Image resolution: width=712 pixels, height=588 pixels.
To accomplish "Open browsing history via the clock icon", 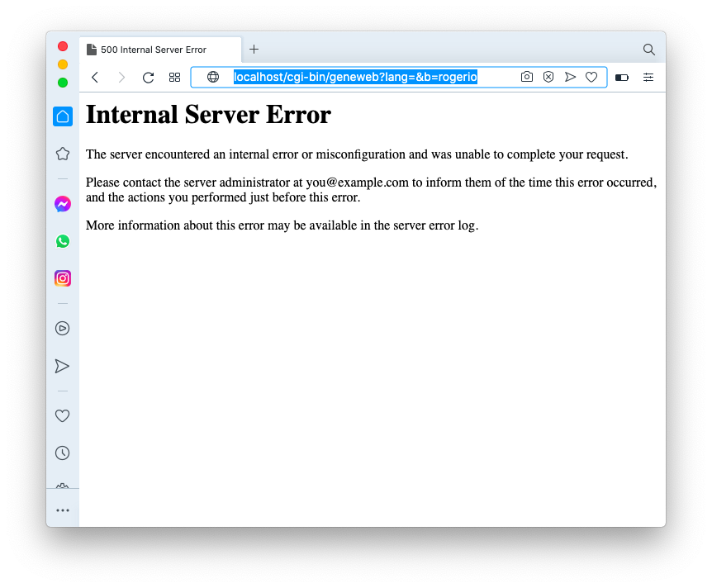I will 62,453.
